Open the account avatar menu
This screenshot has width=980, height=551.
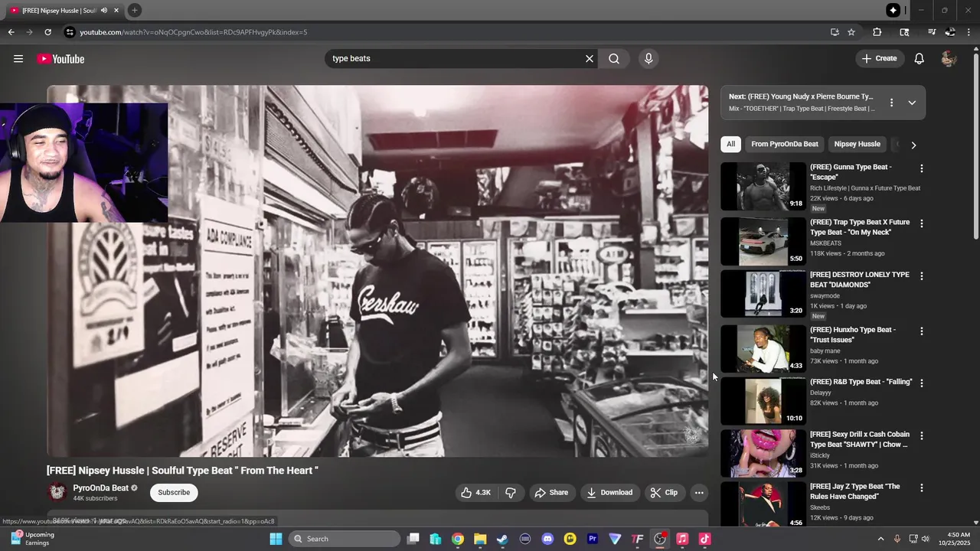click(949, 59)
